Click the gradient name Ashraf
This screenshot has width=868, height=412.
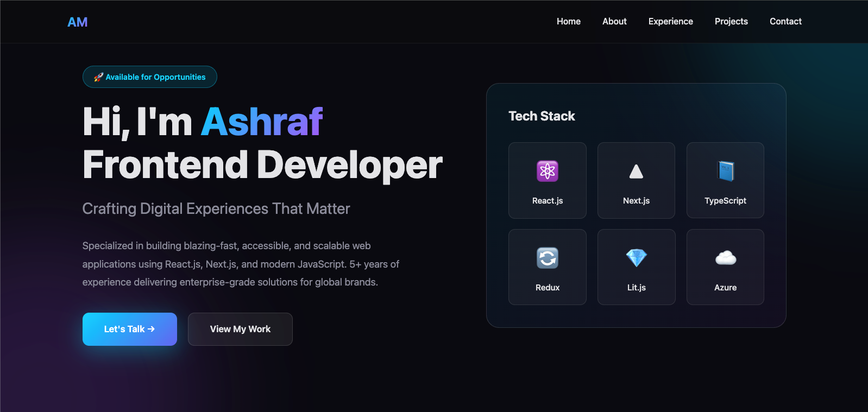pyautogui.click(x=262, y=122)
